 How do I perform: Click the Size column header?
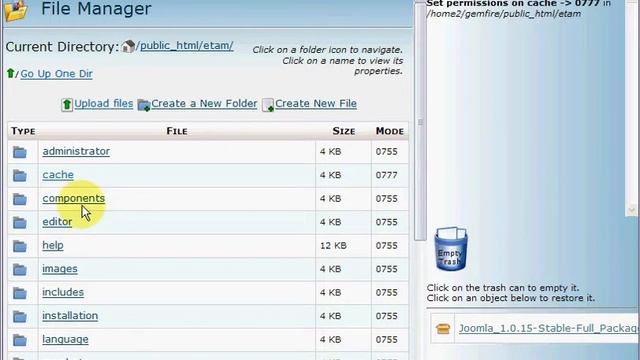344,131
